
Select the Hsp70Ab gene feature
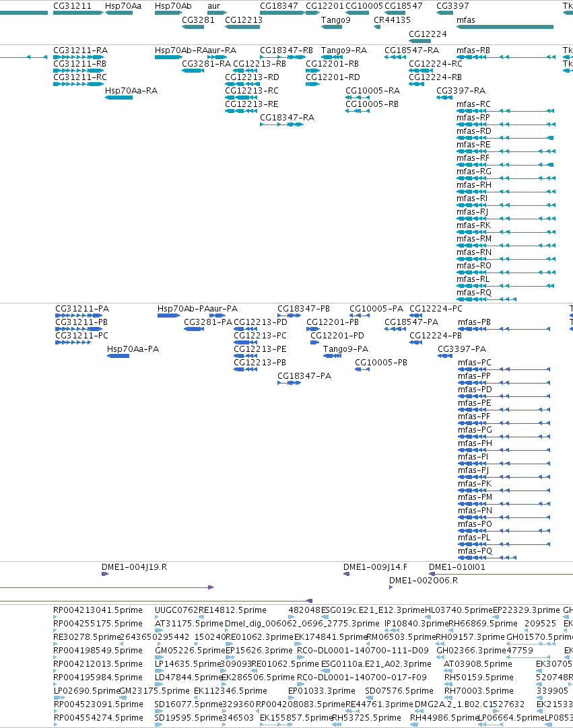pyautogui.click(x=168, y=13)
